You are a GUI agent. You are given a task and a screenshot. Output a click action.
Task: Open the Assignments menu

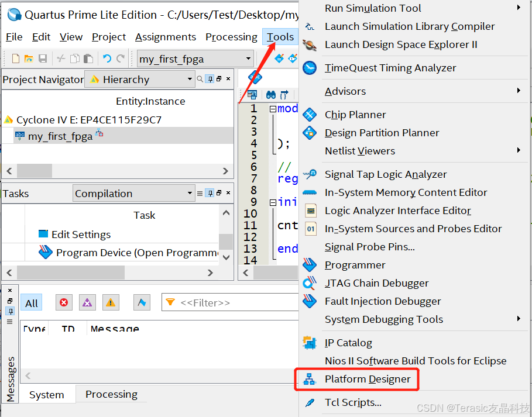(x=166, y=37)
